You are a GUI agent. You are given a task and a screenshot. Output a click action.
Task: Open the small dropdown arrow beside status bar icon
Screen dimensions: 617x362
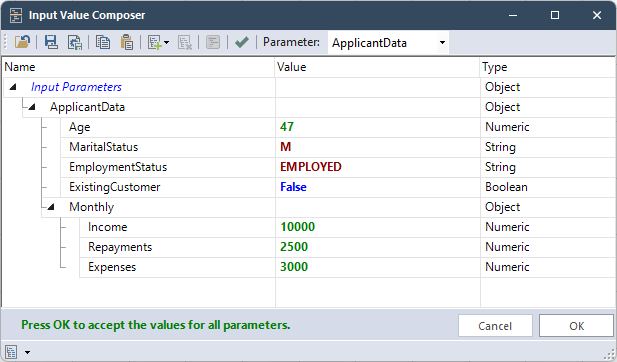(x=28, y=352)
